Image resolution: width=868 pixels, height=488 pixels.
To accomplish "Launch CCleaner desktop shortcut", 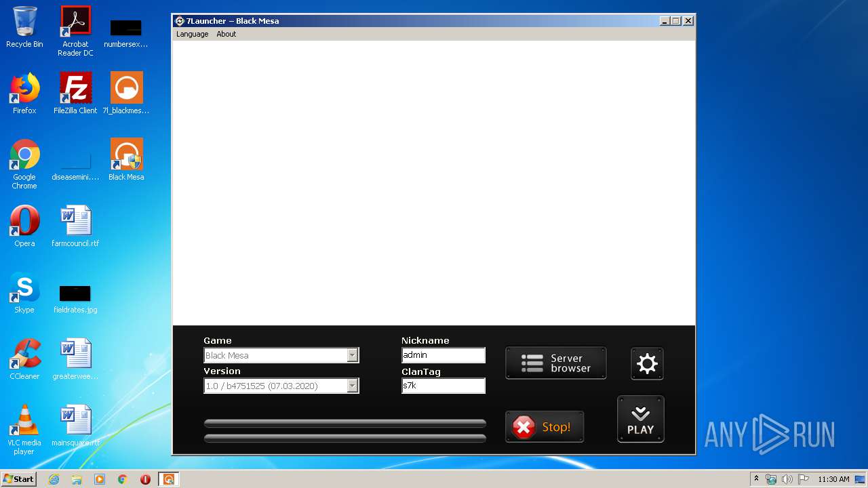I will point(24,359).
